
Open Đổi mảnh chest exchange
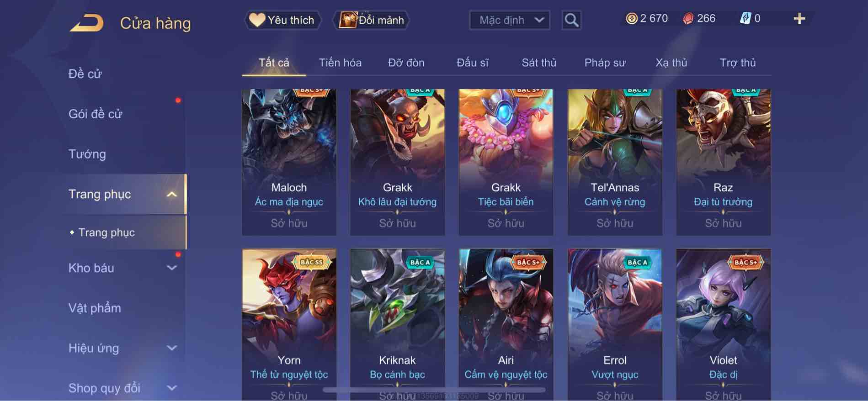pyautogui.click(x=371, y=20)
